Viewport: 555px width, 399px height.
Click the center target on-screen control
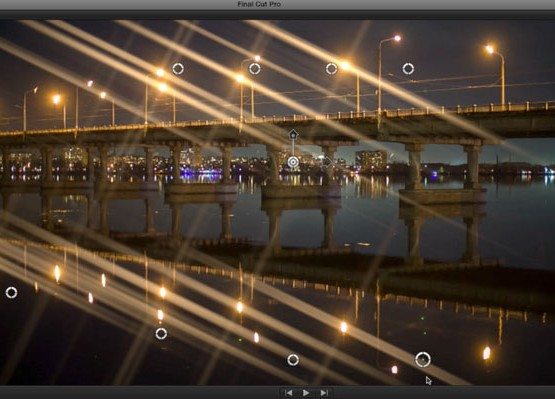[293, 162]
